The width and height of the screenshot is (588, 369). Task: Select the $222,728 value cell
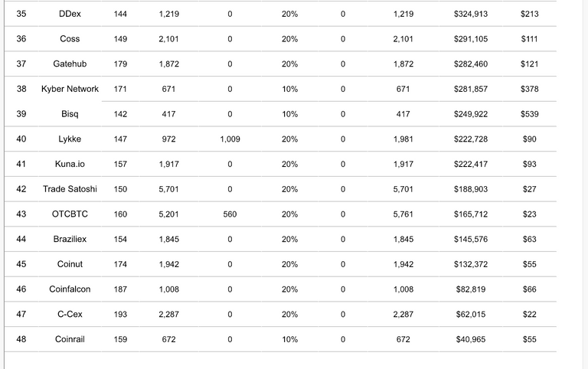point(470,139)
